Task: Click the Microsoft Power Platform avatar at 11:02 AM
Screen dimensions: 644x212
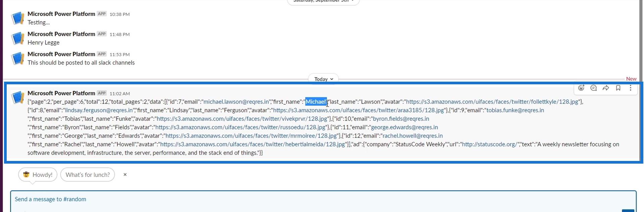Action: coord(18,97)
